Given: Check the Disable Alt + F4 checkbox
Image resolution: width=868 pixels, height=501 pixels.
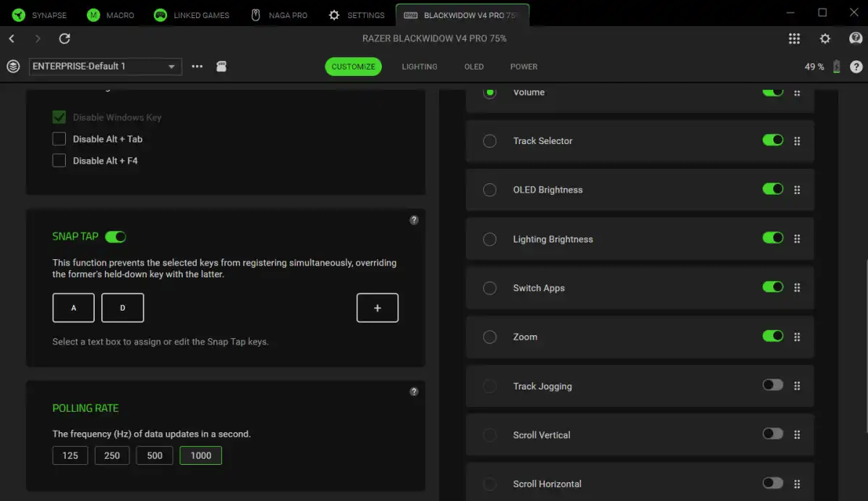Looking at the screenshot, I should [59, 160].
